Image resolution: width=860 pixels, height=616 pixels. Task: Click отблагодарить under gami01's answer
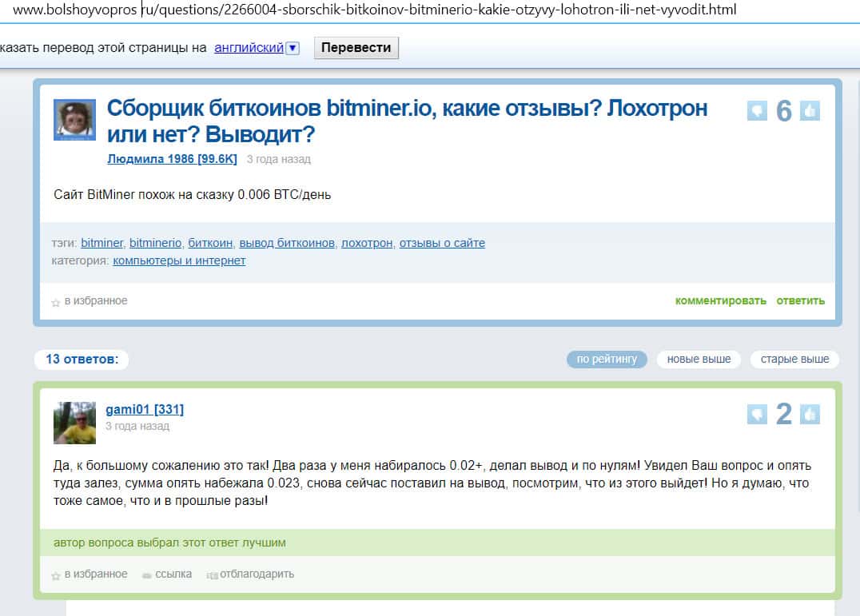click(257, 574)
